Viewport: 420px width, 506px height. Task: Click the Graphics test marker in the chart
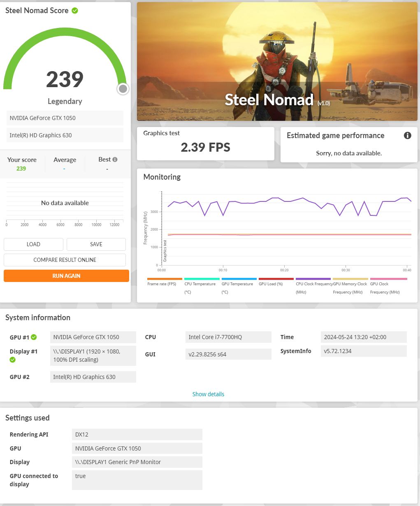click(165, 251)
